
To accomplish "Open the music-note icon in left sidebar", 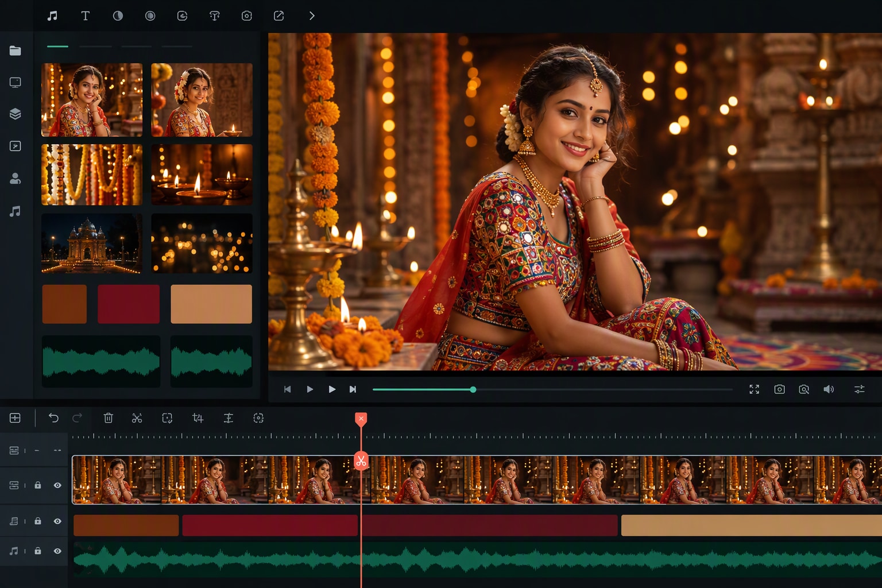I will coord(16,211).
